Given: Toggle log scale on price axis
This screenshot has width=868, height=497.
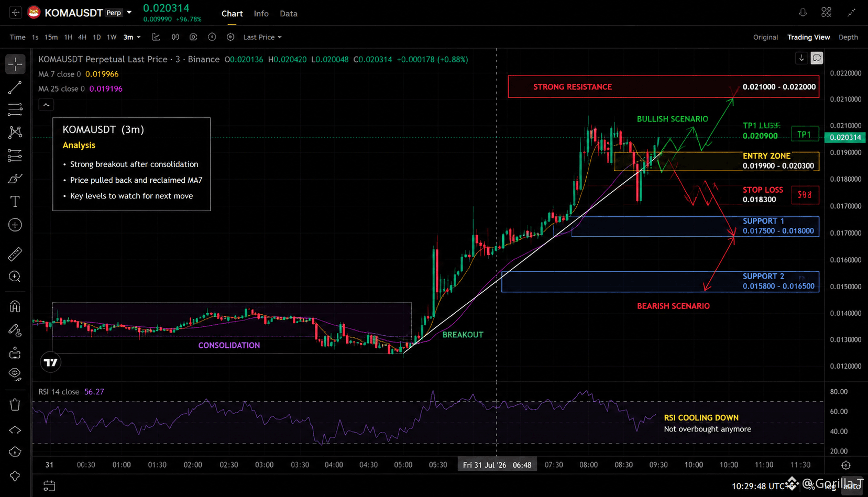Looking at the screenshot, I should coord(830,486).
